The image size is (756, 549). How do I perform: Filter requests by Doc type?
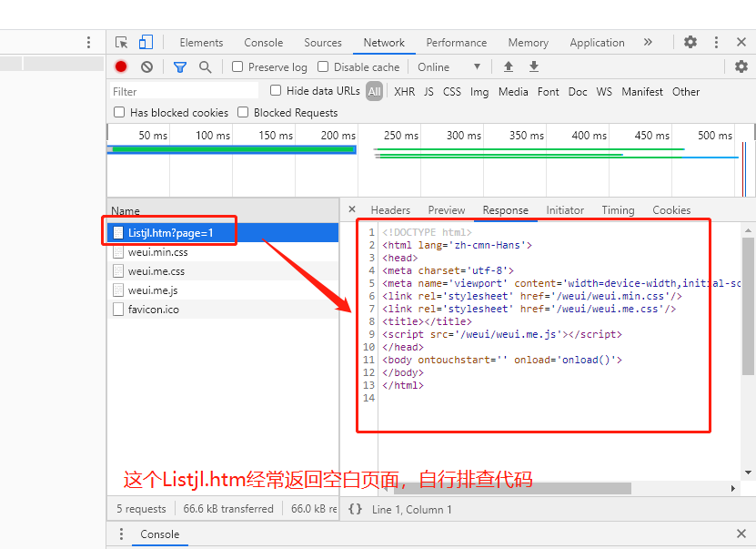pos(578,92)
